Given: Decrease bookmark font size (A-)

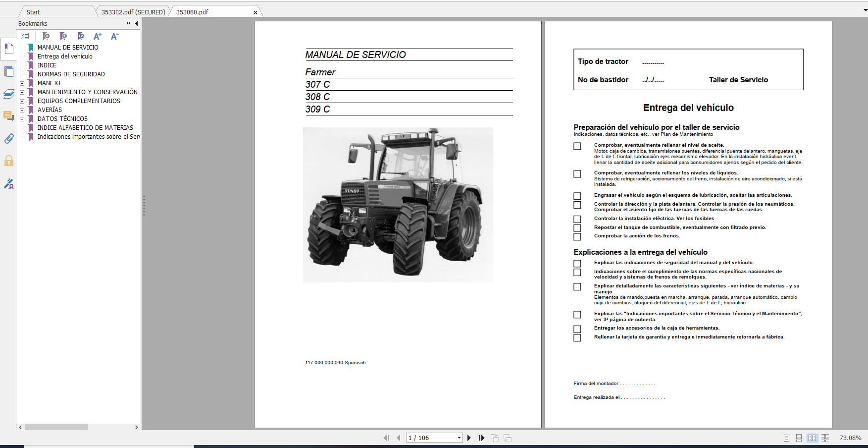Looking at the screenshot, I should (114, 36).
